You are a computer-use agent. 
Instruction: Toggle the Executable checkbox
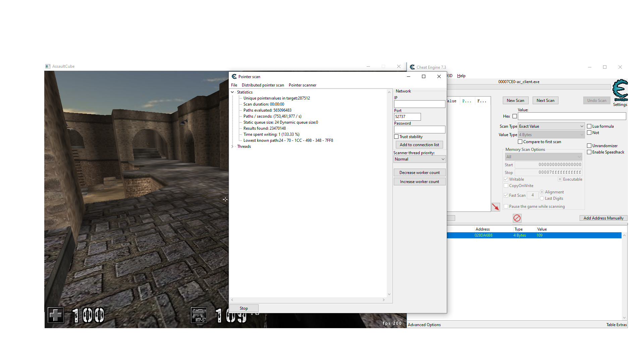pos(560,179)
